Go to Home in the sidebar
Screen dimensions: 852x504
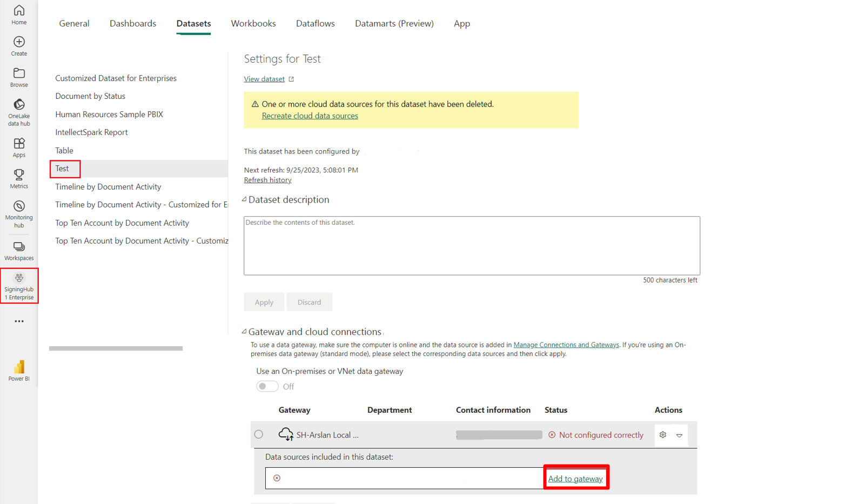tap(19, 15)
